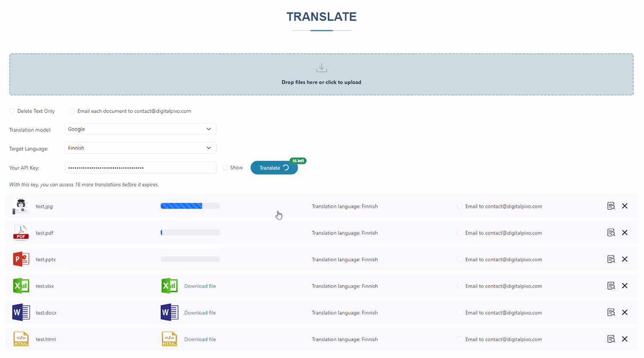
Task: Focus the Your API Key input field
Action: coord(140,168)
